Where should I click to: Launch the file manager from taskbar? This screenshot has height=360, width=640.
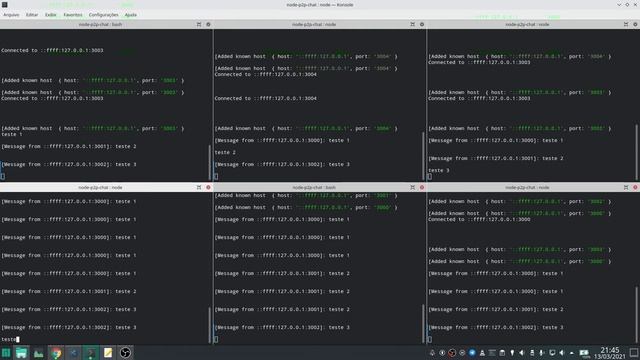[x=21, y=353]
